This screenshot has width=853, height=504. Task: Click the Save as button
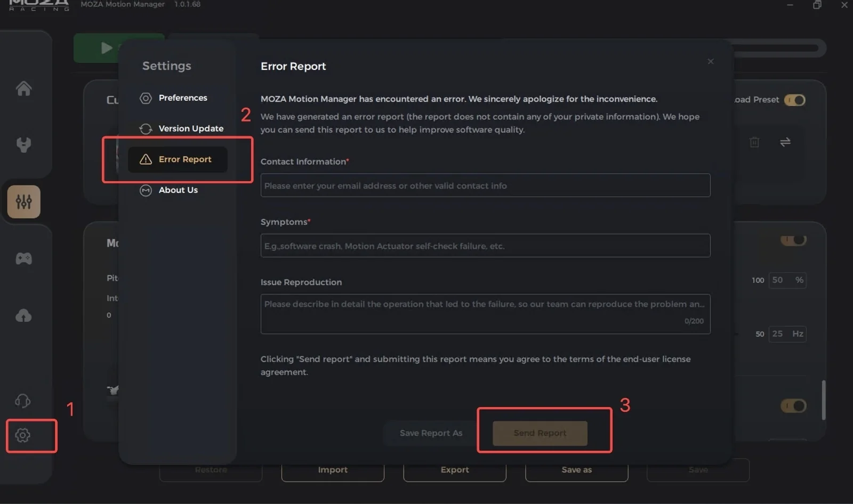click(x=576, y=470)
